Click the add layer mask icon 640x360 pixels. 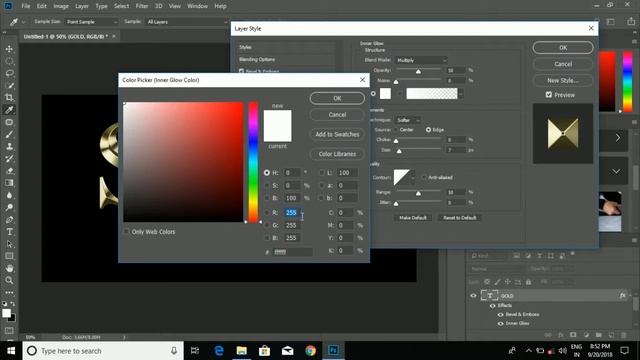[x=573, y=335]
